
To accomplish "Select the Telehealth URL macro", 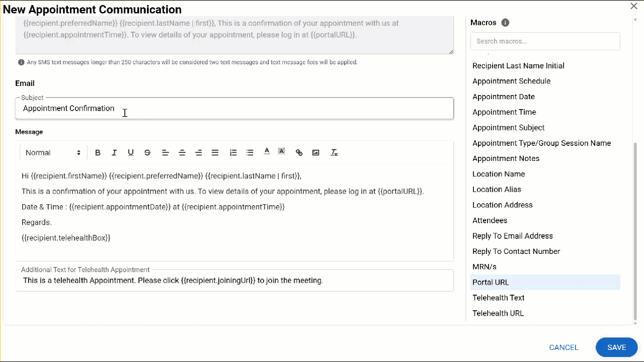I will [x=498, y=313].
